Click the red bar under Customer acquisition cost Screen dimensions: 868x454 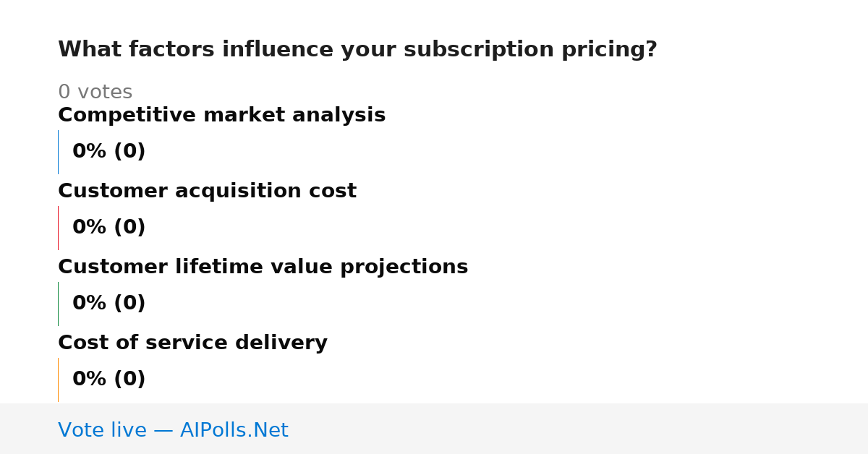click(59, 228)
